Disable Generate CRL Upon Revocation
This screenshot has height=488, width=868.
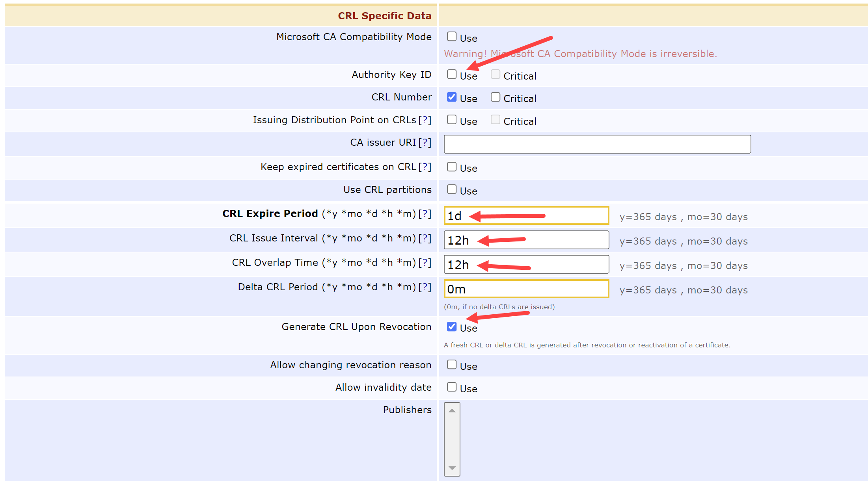[452, 327]
